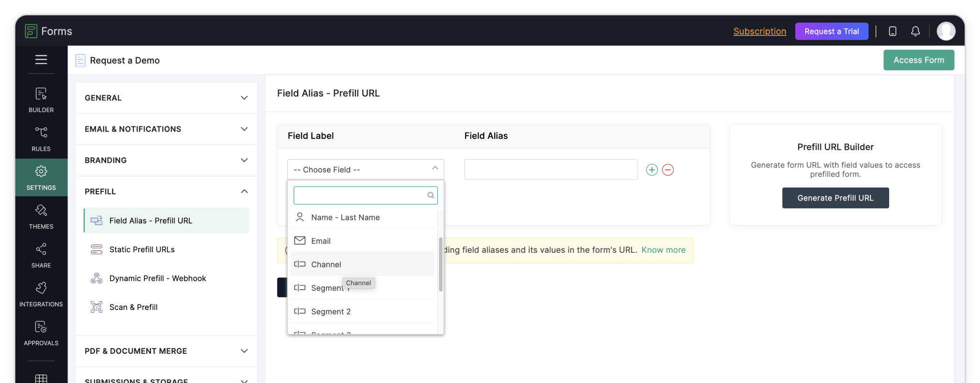Image resolution: width=980 pixels, height=383 pixels.
Task: Open Integrations in the sidebar
Action: coord(41,294)
